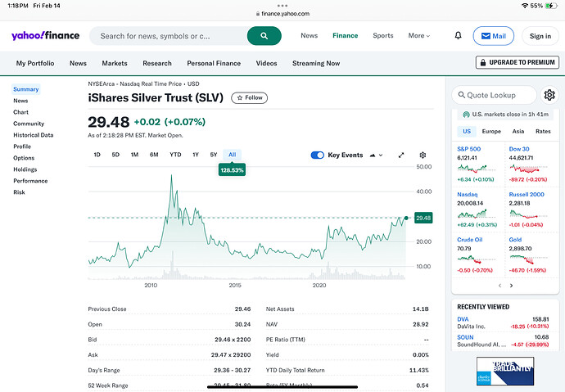Switch market summary to Rates tab

(543, 132)
